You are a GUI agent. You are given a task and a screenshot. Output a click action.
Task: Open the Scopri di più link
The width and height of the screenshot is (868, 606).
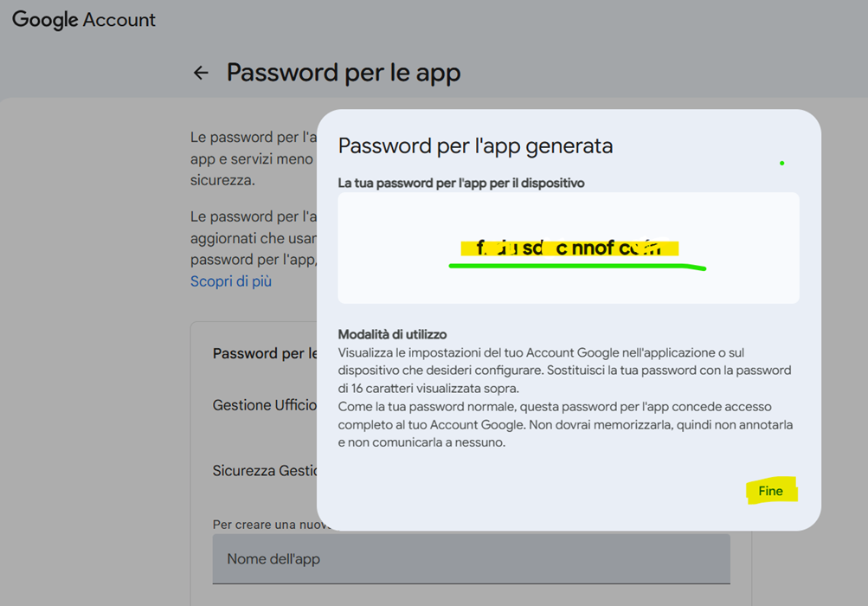231,281
